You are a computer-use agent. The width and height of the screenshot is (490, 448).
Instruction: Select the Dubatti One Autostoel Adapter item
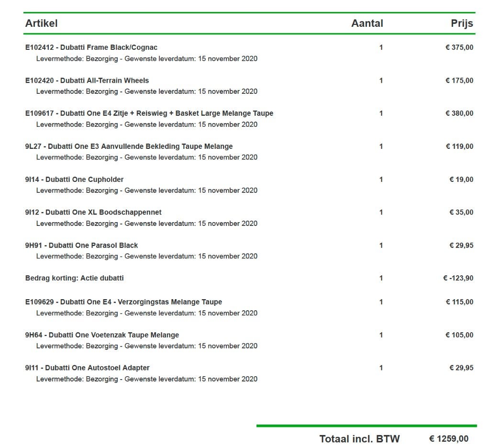pos(87,368)
